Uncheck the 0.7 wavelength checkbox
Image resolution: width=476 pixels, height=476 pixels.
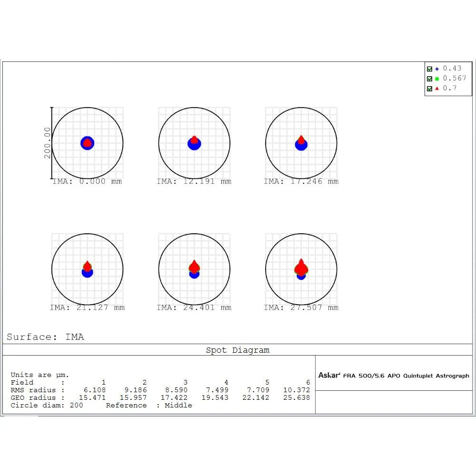click(x=429, y=88)
